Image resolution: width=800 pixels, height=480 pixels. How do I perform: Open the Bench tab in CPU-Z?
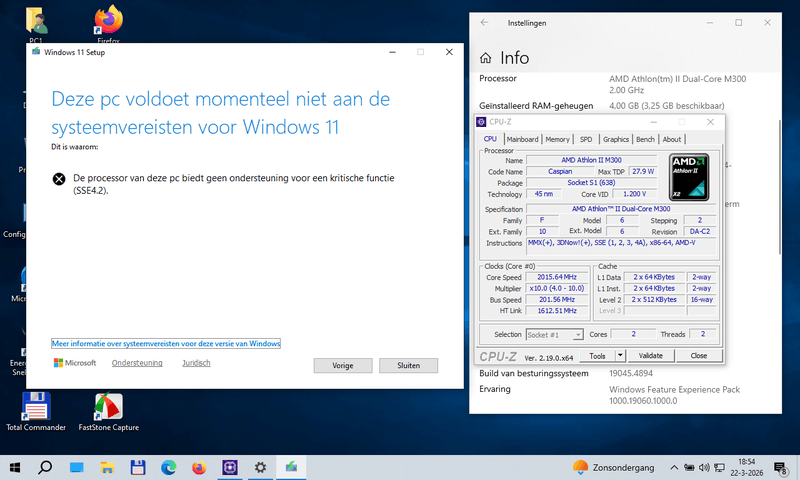(x=645, y=139)
